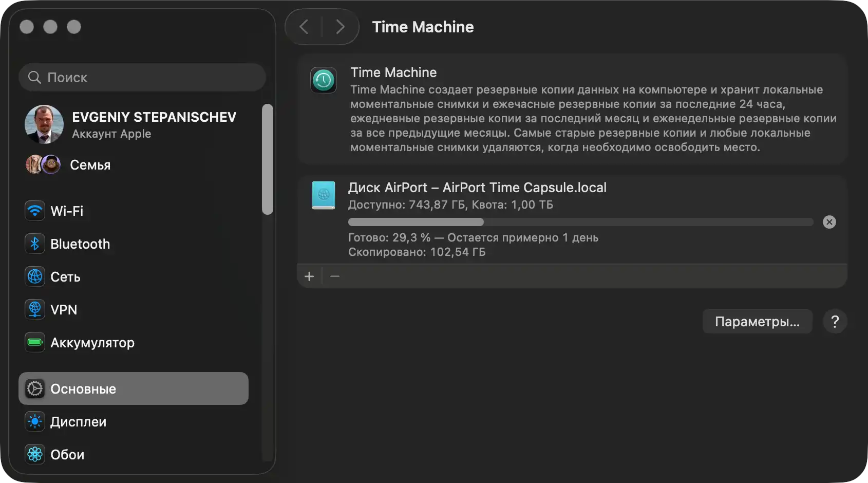The width and height of the screenshot is (868, 483).
Task: Click the Time Machine clock icon
Action: coord(324,80)
